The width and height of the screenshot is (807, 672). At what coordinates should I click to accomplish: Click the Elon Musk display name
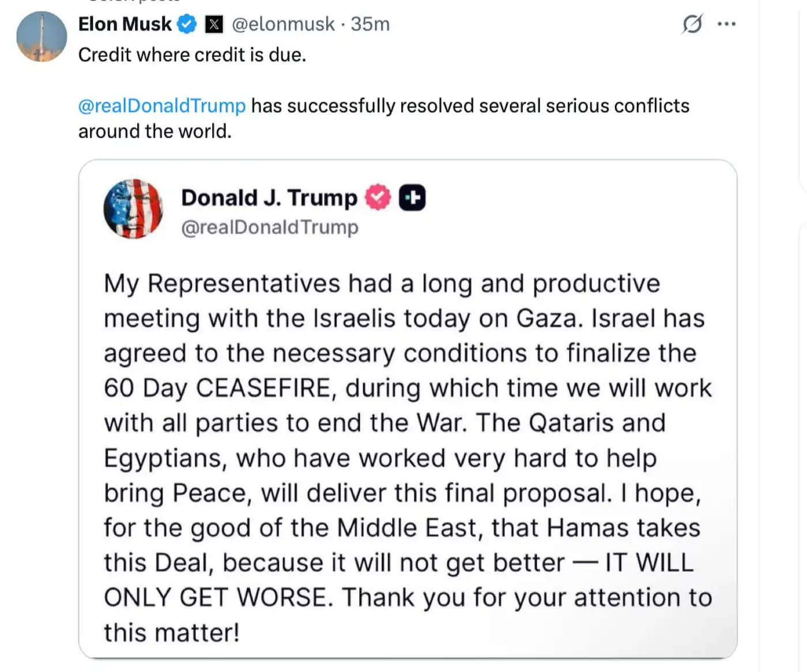coord(125,24)
